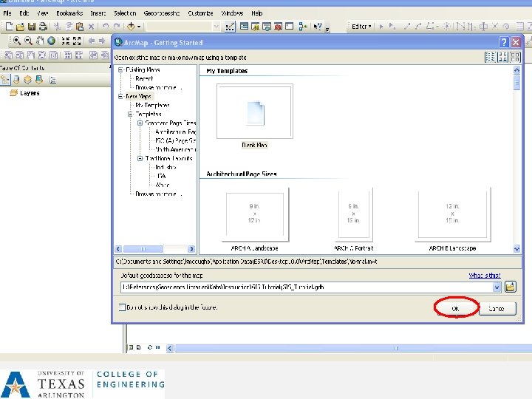This screenshot has height=399, width=532.
Task: Click List By Drawing Order icon
Action: coord(5,80)
